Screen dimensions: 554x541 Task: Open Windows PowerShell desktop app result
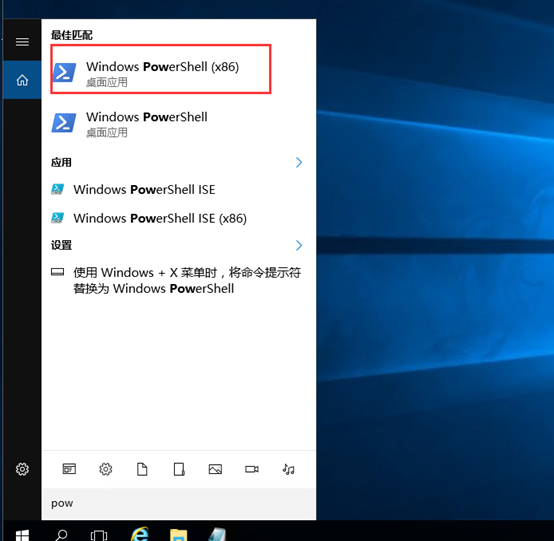coord(179,124)
